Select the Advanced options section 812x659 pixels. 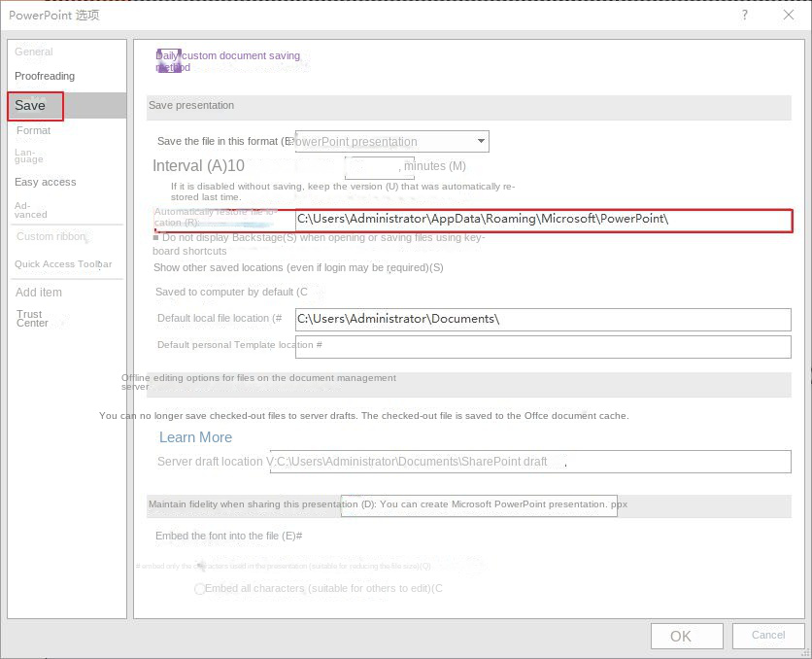pos(30,209)
